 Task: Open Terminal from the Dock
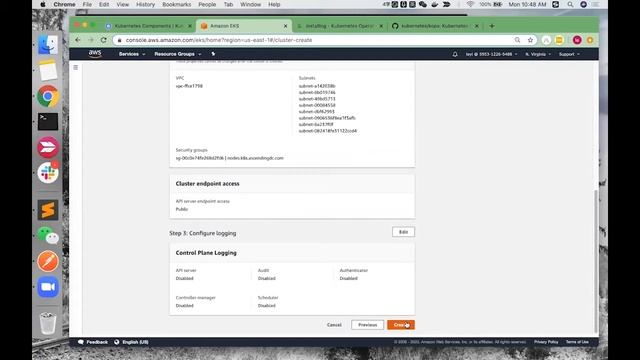pos(48,122)
